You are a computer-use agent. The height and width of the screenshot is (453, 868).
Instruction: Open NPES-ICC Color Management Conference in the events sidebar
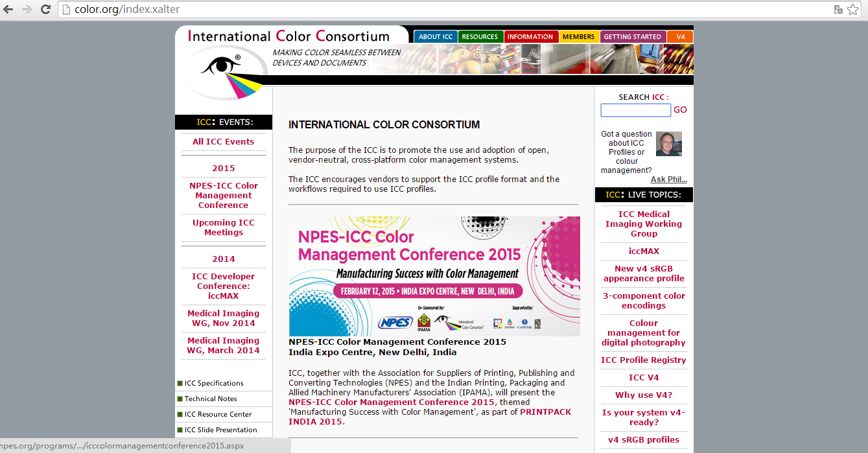(224, 195)
